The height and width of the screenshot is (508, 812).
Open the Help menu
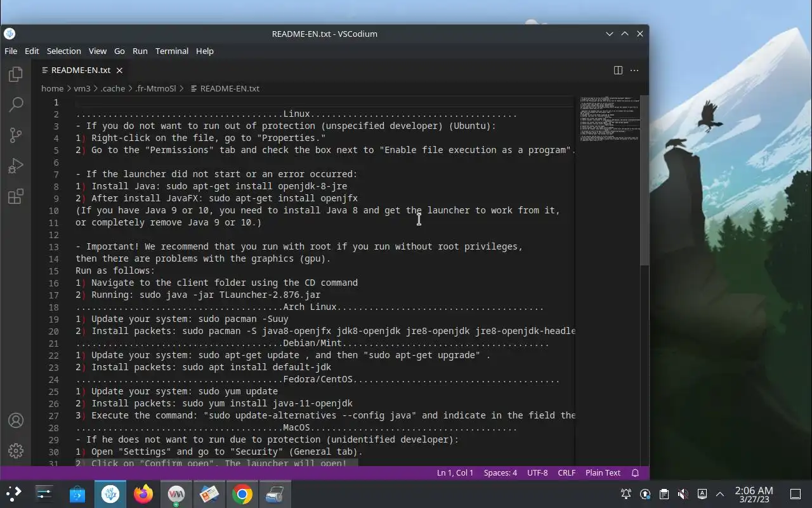[x=204, y=51]
